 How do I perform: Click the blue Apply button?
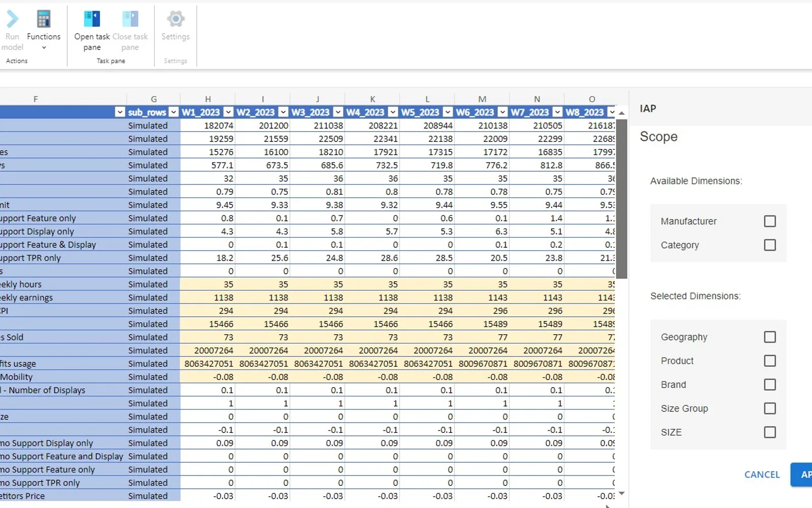pyautogui.click(x=801, y=474)
